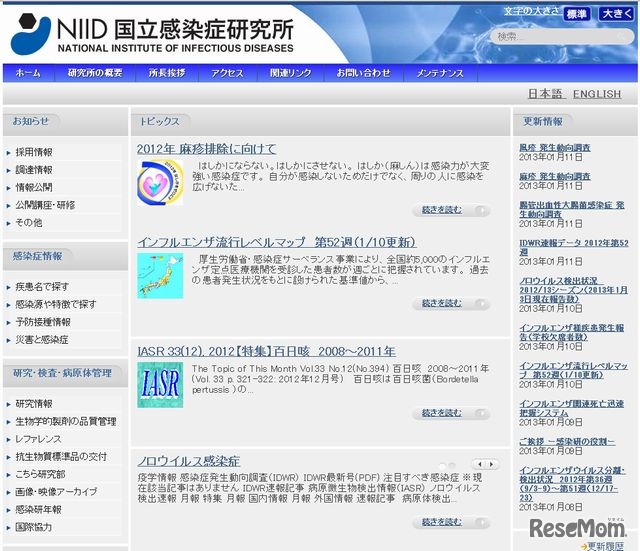Select the 研究・検査・病原体管理 section header
640x551 pixels.
[x=62, y=373]
